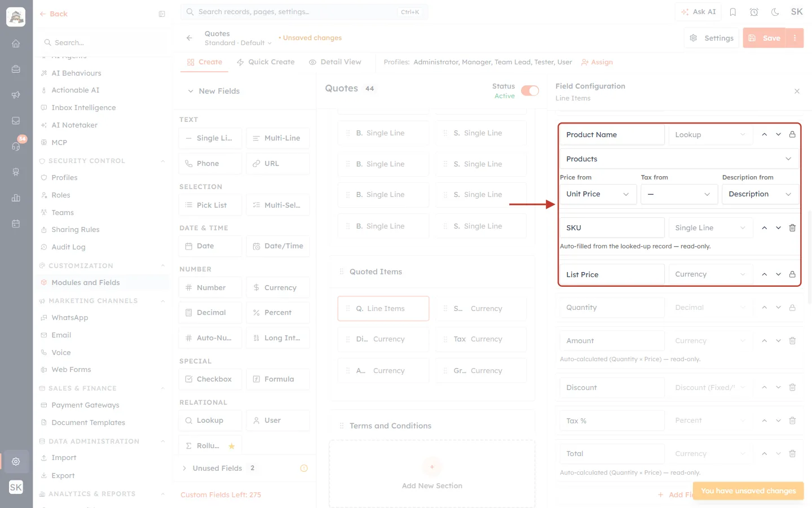The height and width of the screenshot is (508, 812).
Task: Click the Add New Section area
Action: pos(432,474)
